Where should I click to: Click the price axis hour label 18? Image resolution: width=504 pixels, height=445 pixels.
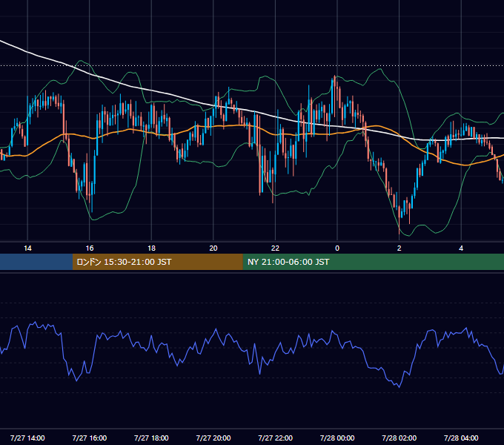pyautogui.click(x=151, y=248)
